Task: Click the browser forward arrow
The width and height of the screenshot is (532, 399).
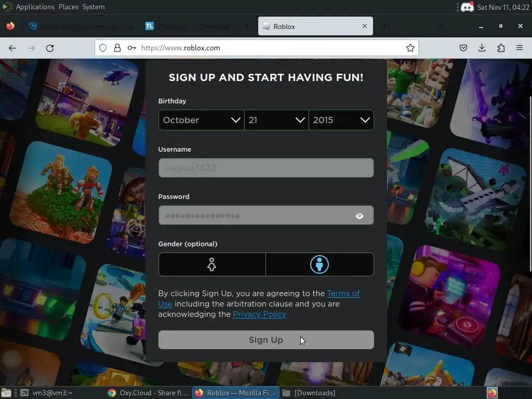Action: (31, 48)
